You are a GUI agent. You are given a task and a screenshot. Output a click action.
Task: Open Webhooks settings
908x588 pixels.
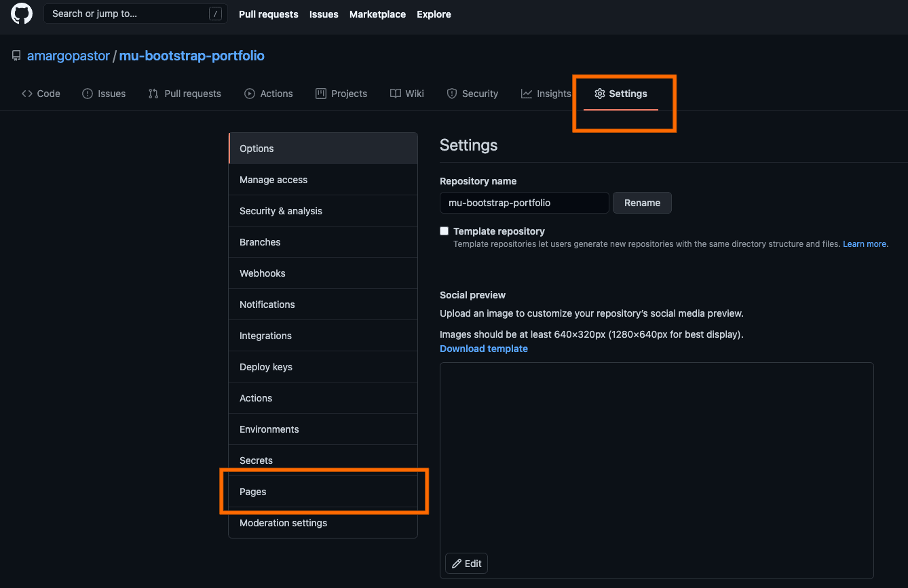pyautogui.click(x=323, y=273)
